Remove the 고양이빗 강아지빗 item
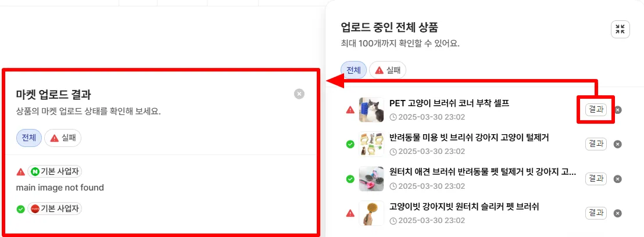Screen dimensions: 644x237 coord(618,213)
